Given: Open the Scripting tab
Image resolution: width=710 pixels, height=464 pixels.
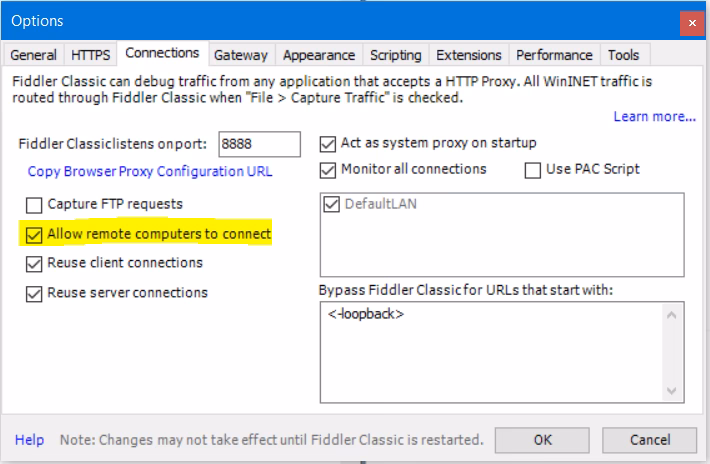Looking at the screenshot, I should pos(396,55).
